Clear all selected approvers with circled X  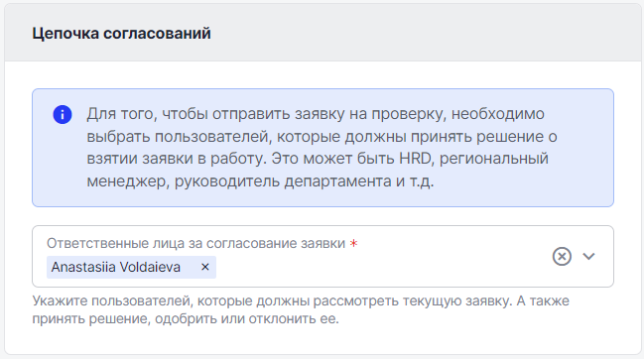tap(562, 257)
